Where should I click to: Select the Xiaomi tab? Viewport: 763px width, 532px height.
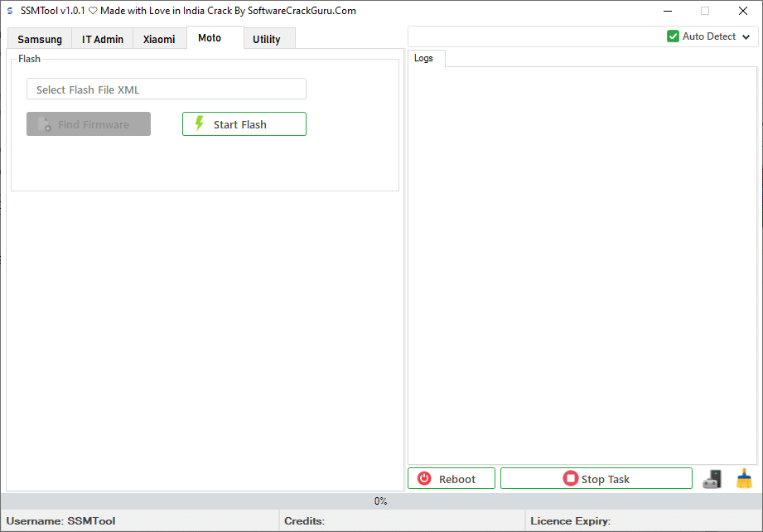coord(159,39)
